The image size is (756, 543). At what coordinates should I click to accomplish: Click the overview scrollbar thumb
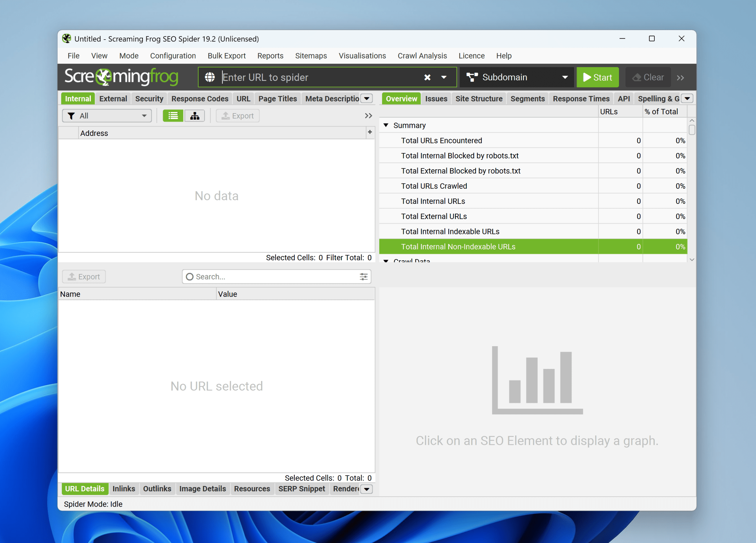coord(692,130)
